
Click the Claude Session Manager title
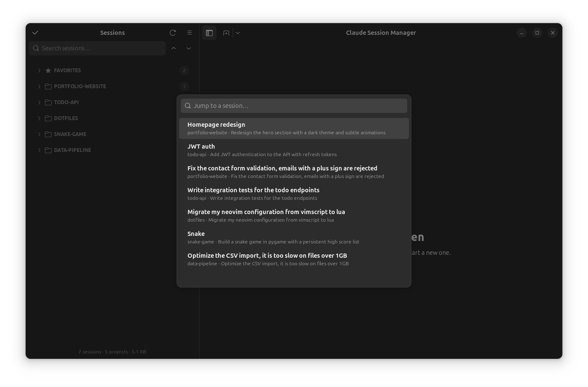(381, 33)
